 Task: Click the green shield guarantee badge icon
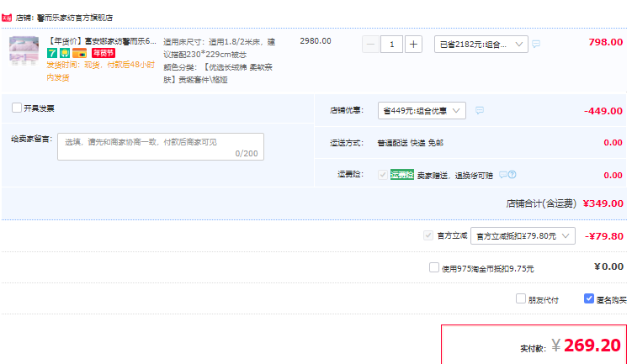(65, 53)
